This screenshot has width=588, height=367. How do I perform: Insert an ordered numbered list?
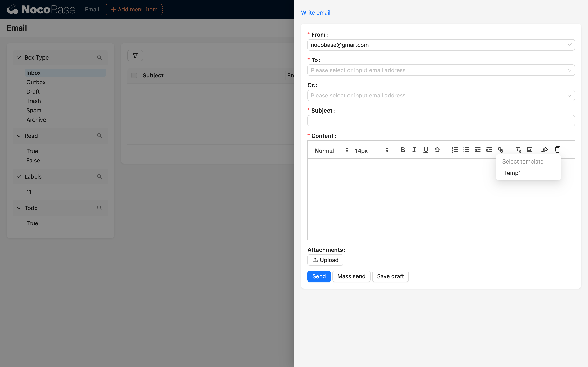click(x=455, y=150)
